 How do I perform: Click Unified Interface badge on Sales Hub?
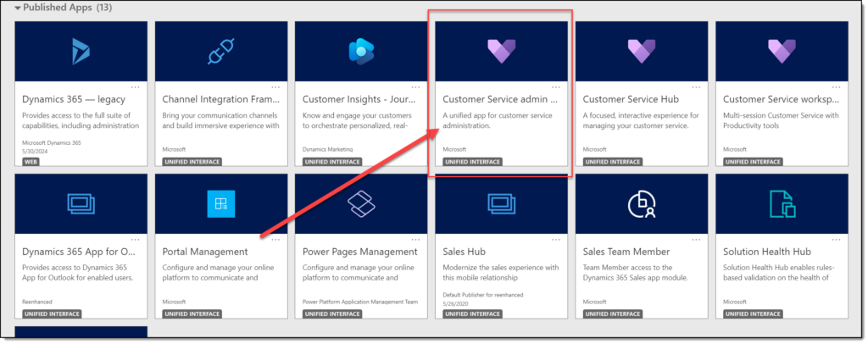(471, 314)
